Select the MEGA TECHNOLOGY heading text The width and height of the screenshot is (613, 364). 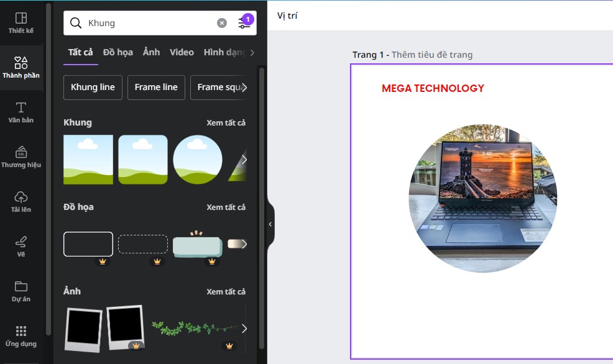pyautogui.click(x=433, y=88)
